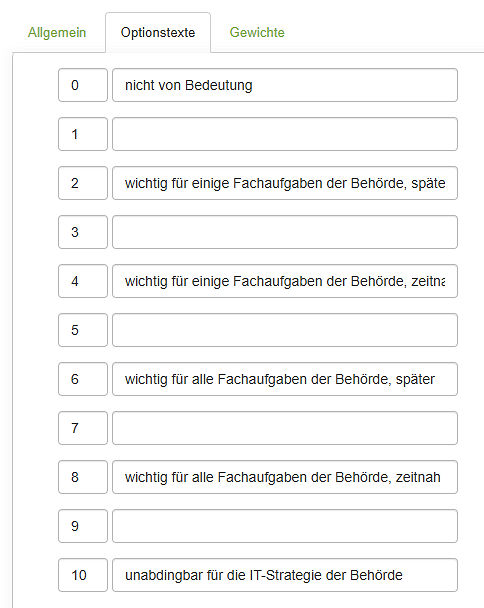Image resolution: width=484 pixels, height=608 pixels.
Task: Open the Gewichte tab
Action: point(257,33)
